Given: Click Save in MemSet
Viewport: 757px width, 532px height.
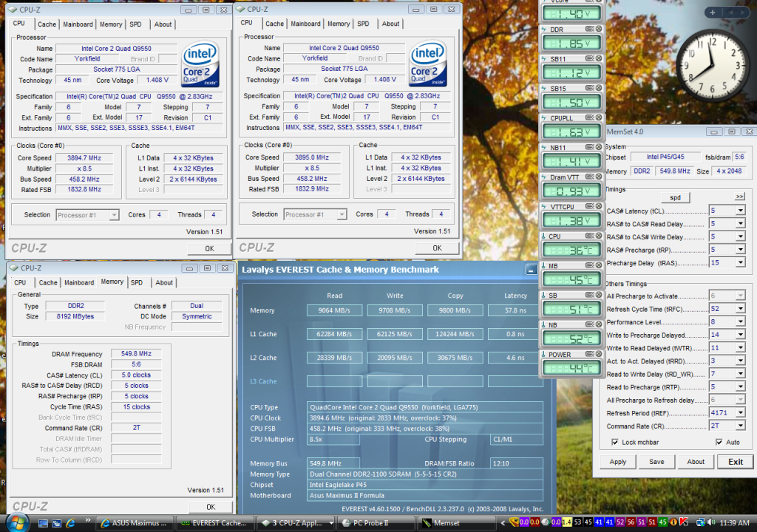Looking at the screenshot, I should 656,462.
